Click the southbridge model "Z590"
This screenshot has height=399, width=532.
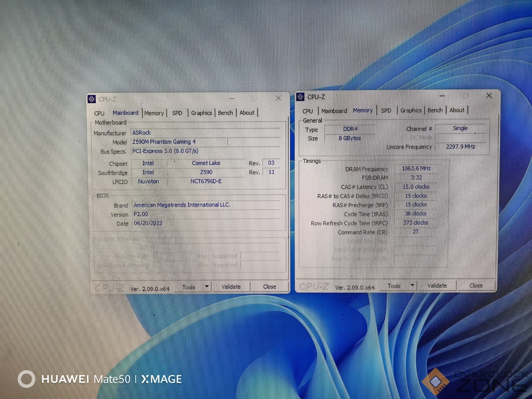pos(206,172)
